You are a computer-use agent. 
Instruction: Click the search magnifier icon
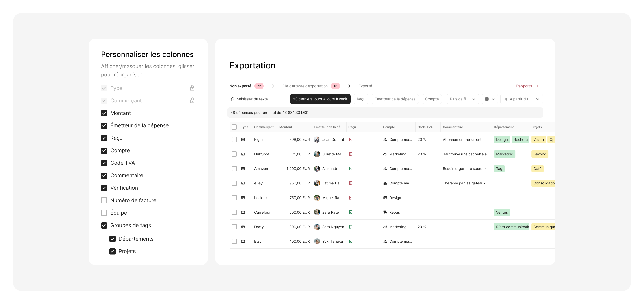tap(233, 99)
